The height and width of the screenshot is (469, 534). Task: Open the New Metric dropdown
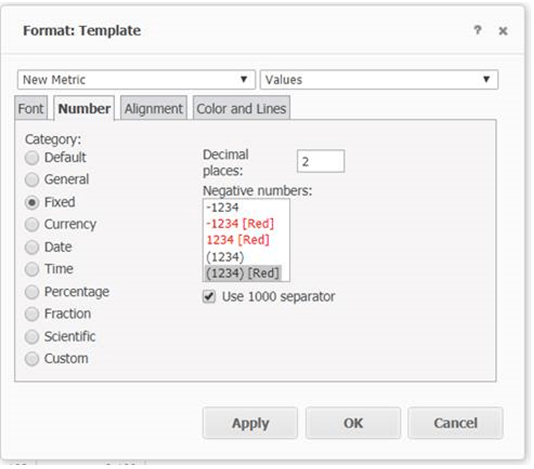tap(136, 80)
